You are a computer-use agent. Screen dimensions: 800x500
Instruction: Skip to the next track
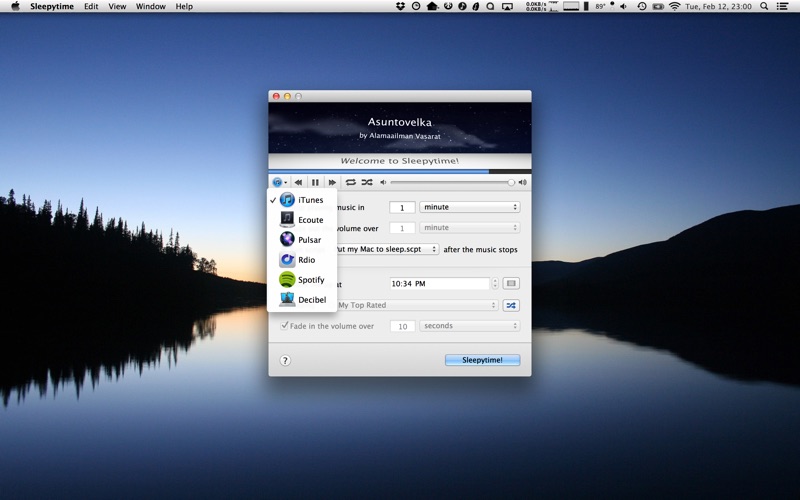332,183
